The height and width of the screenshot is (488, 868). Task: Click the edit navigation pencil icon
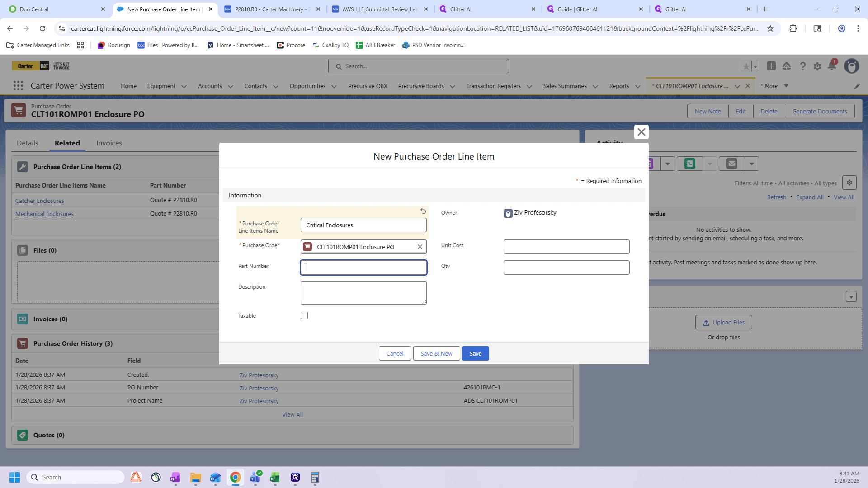(857, 86)
